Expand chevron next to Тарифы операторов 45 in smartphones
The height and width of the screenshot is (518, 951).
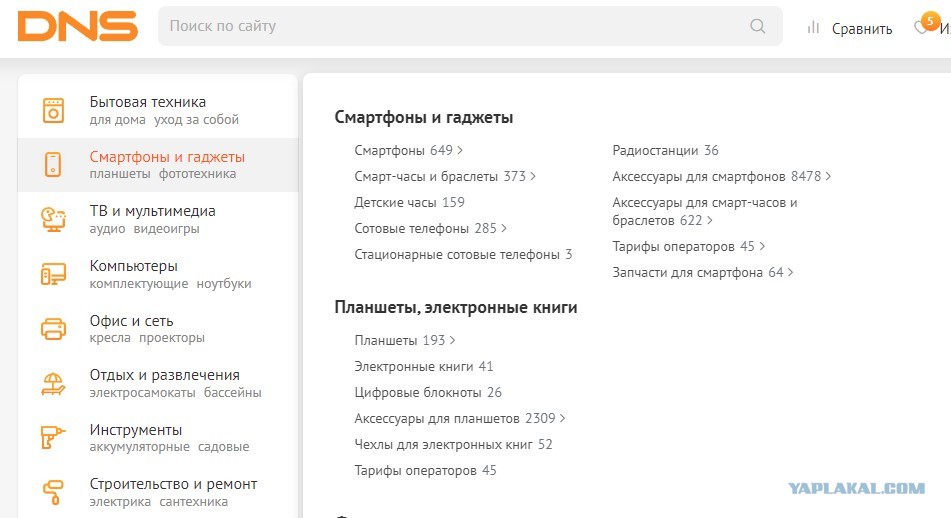tap(762, 246)
